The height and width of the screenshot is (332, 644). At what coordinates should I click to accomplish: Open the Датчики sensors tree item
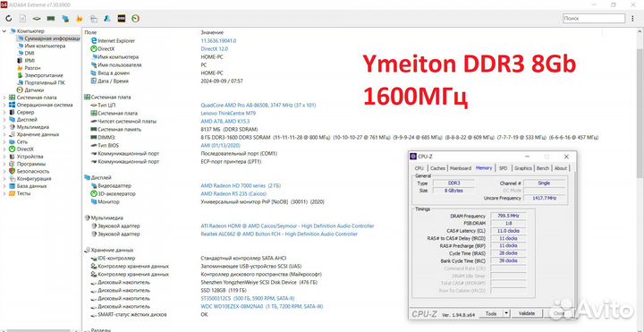[x=35, y=90]
